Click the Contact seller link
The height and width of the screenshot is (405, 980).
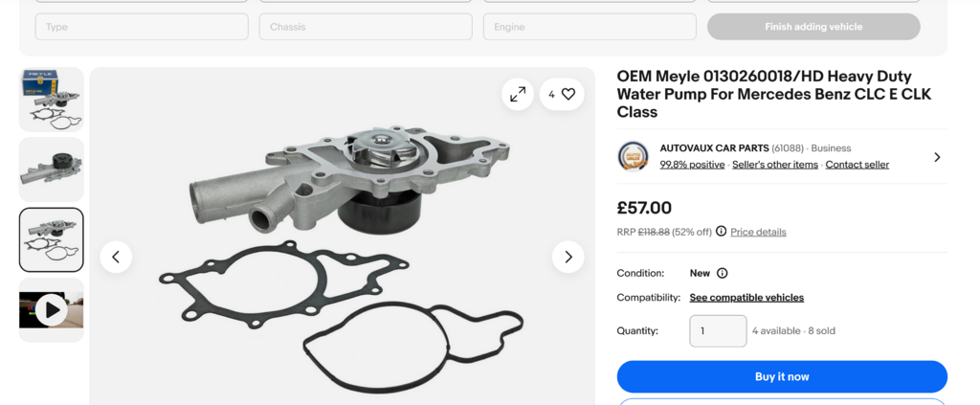click(x=857, y=165)
